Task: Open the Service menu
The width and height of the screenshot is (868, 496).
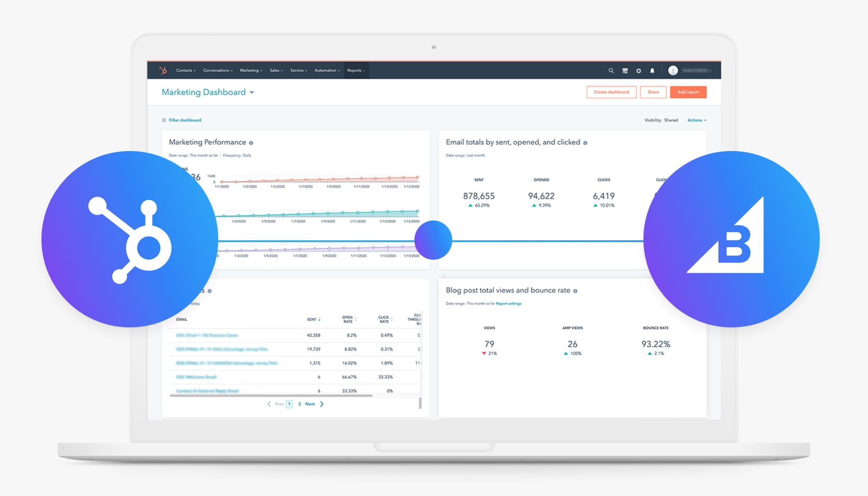Action: pyautogui.click(x=299, y=70)
